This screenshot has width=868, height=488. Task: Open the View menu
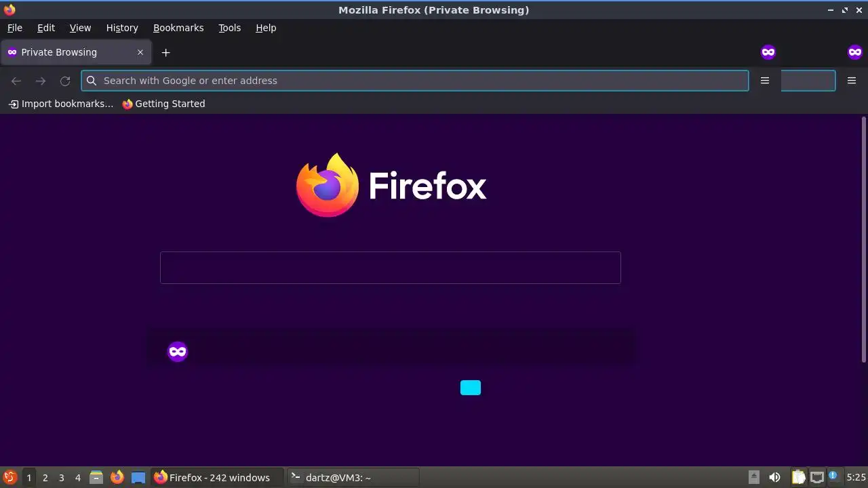point(80,28)
